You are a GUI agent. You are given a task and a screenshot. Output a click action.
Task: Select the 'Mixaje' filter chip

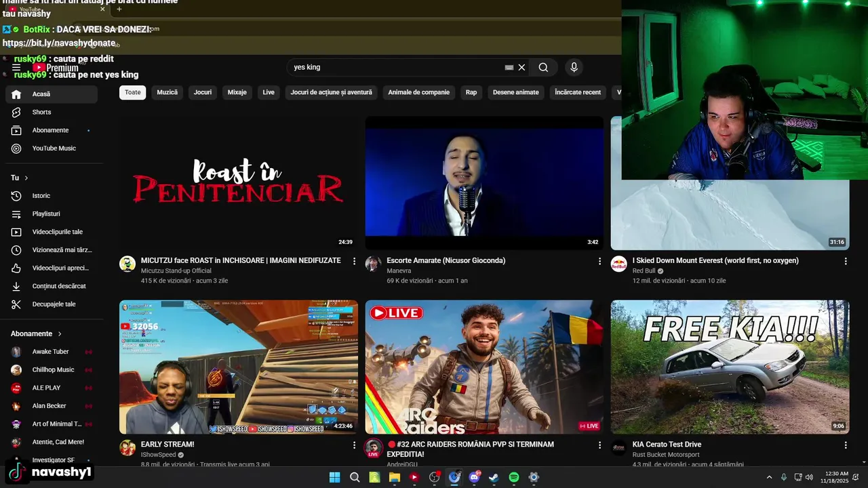tap(237, 92)
